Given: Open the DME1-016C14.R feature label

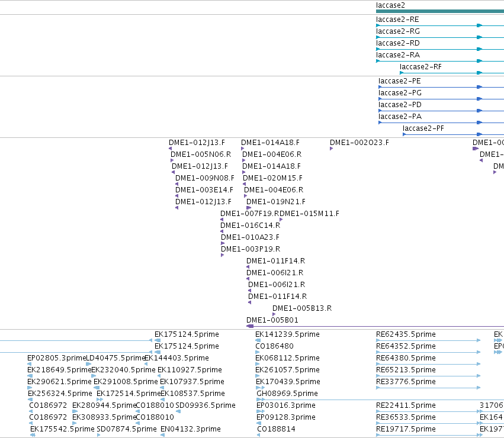Looking at the screenshot, I should click(250, 226).
